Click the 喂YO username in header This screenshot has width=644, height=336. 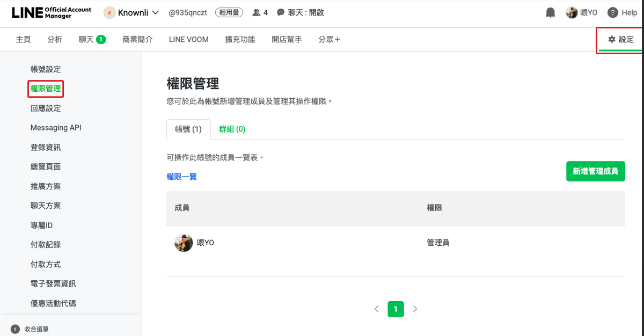[589, 12]
